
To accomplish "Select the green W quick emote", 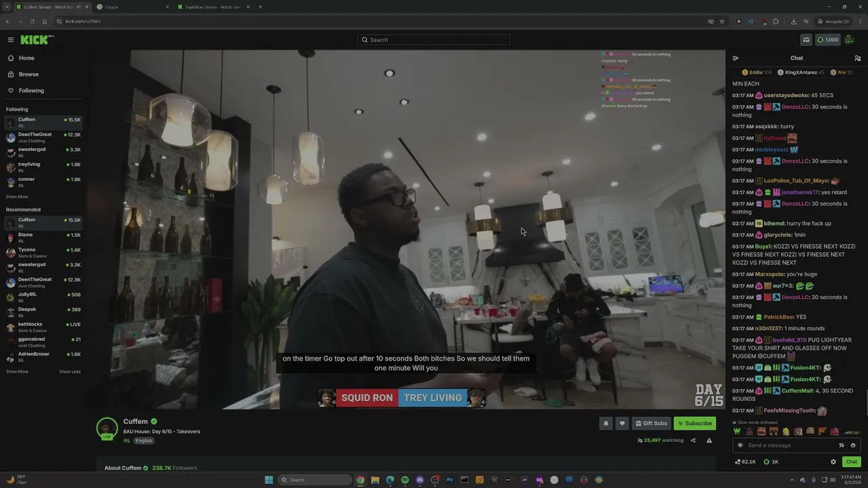I will 737,432.
